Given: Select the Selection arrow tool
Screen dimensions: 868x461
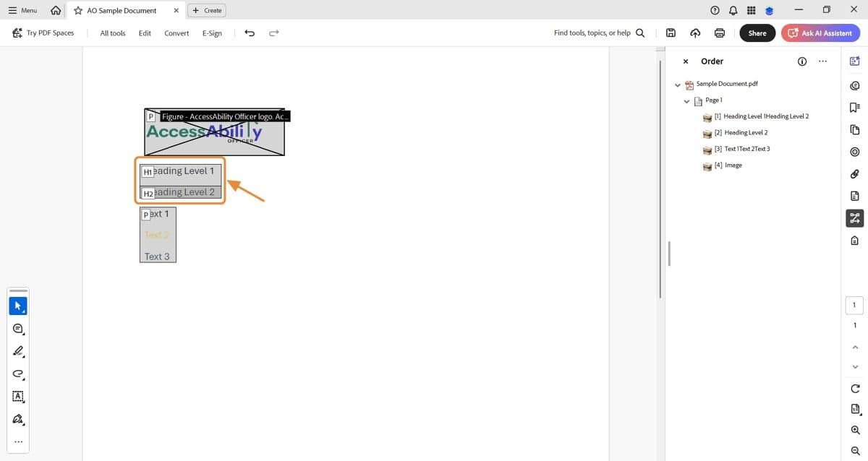Looking at the screenshot, I should click(x=18, y=305).
